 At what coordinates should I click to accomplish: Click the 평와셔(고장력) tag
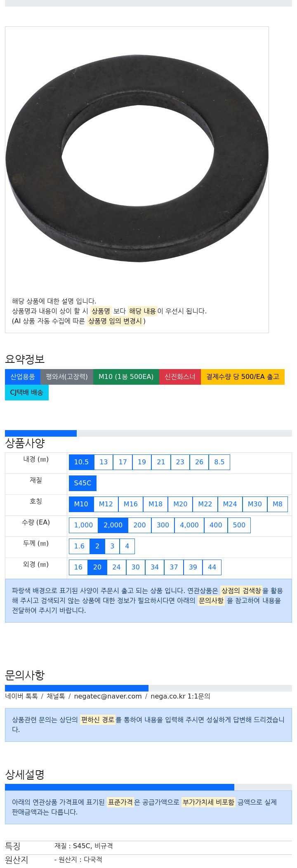point(67,377)
